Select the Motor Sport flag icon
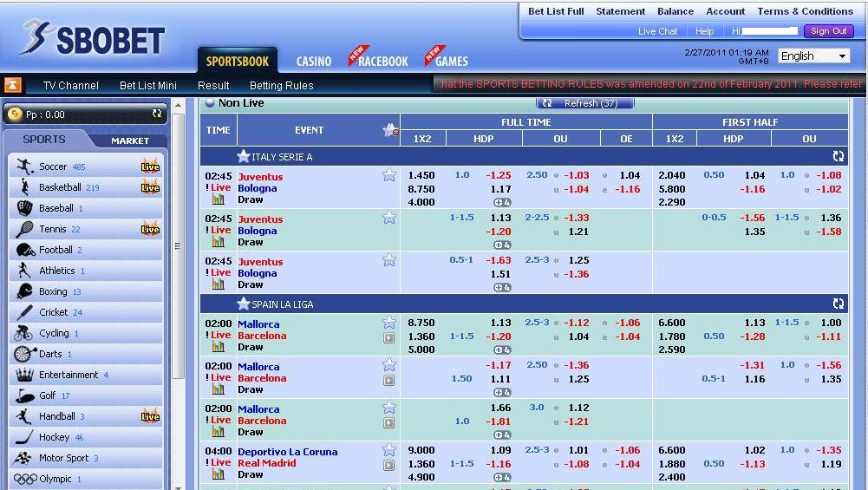 (x=23, y=458)
